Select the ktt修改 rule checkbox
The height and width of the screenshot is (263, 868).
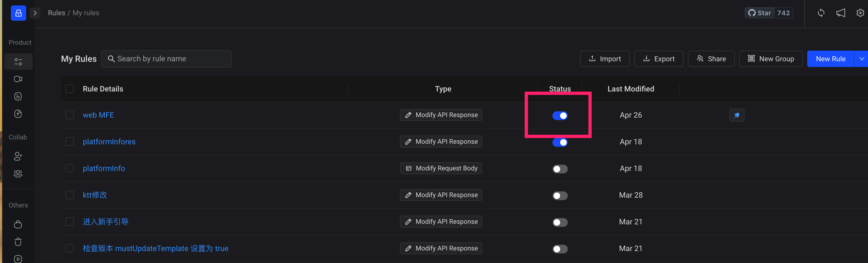coord(70,195)
